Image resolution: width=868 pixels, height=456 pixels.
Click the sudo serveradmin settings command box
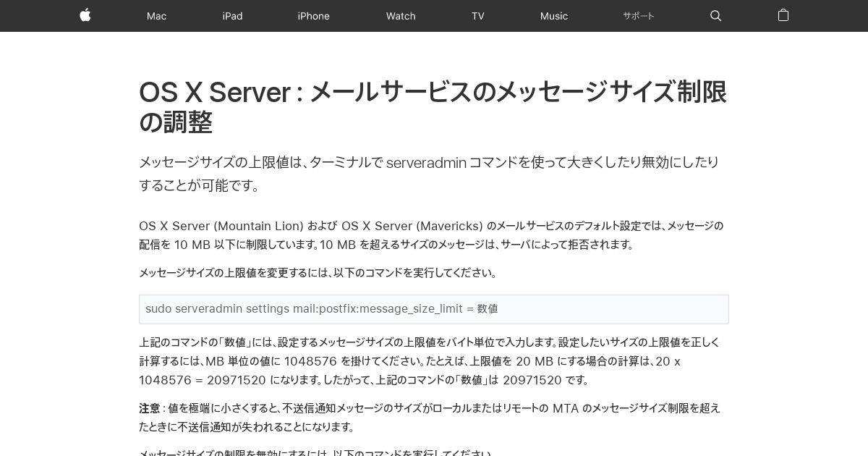point(434,309)
